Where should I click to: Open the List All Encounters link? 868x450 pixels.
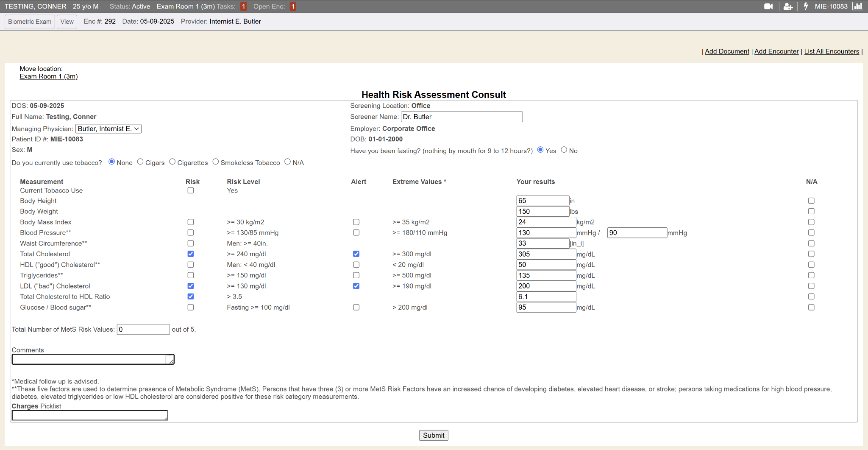pos(832,51)
